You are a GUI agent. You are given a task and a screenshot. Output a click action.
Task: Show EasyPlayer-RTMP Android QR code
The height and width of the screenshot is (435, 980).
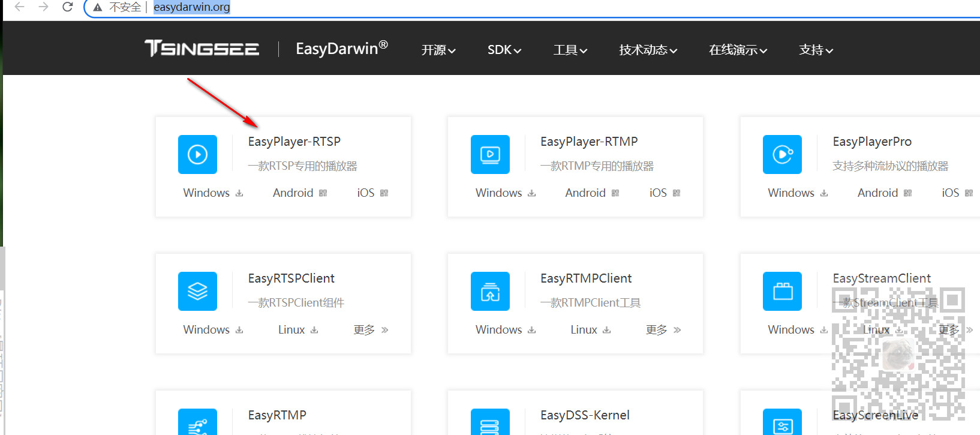(592, 193)
